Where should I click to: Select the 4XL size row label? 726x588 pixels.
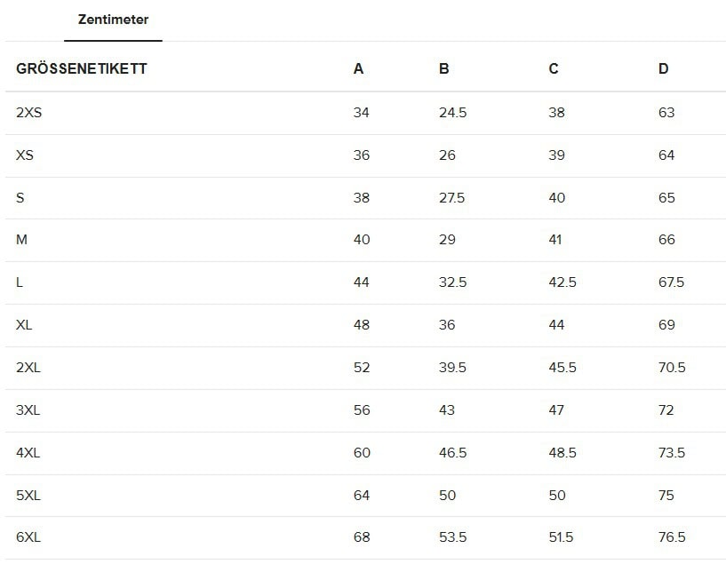pyautogui.click(x=28, y=453)
